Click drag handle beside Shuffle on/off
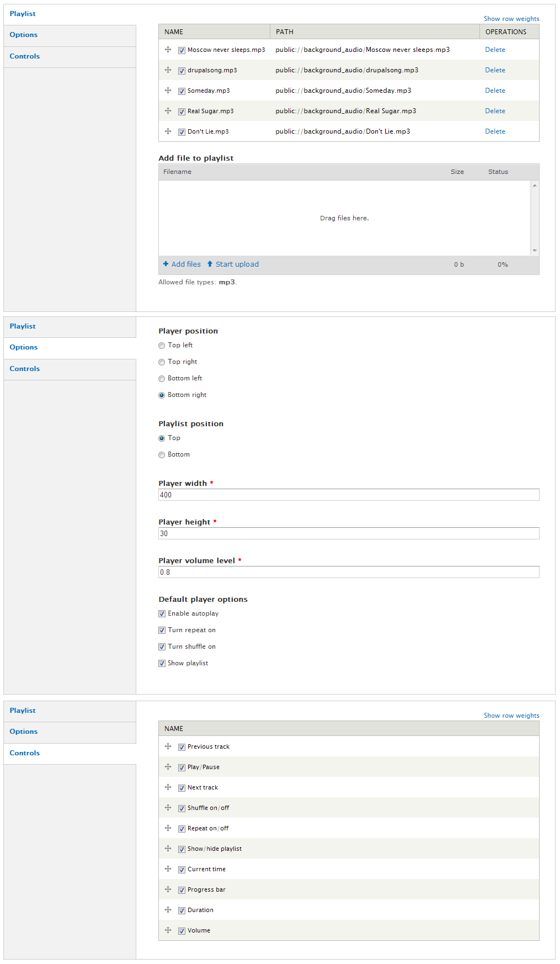The height and width of the screenshot is (964, 560). [168, 808]
